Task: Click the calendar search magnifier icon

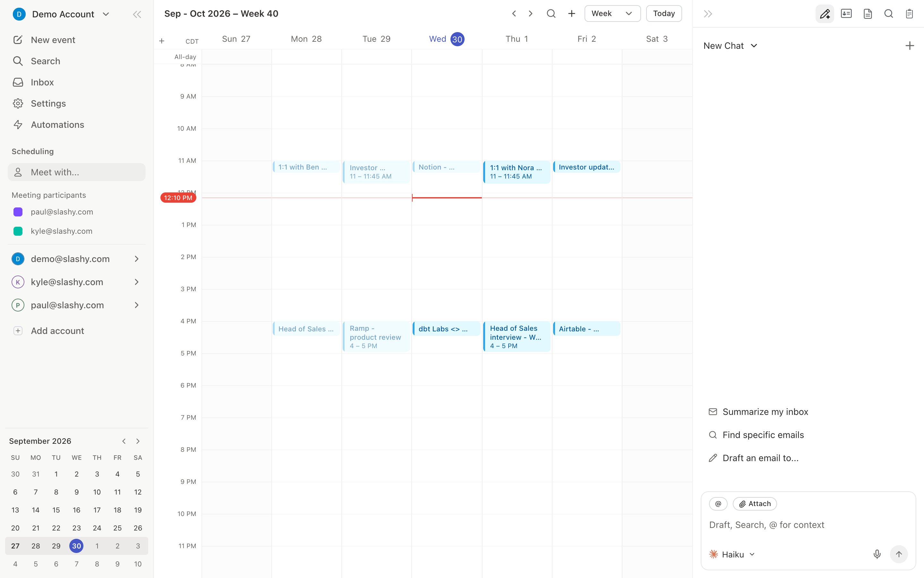Action: click(x=551, y=14)
